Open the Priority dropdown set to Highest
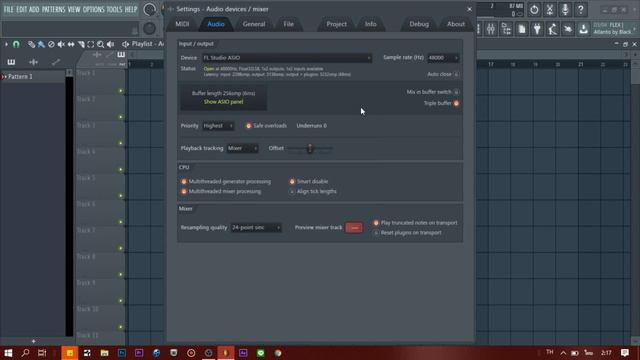The width and height of the screenshot is (640, 360). [218, 126]
